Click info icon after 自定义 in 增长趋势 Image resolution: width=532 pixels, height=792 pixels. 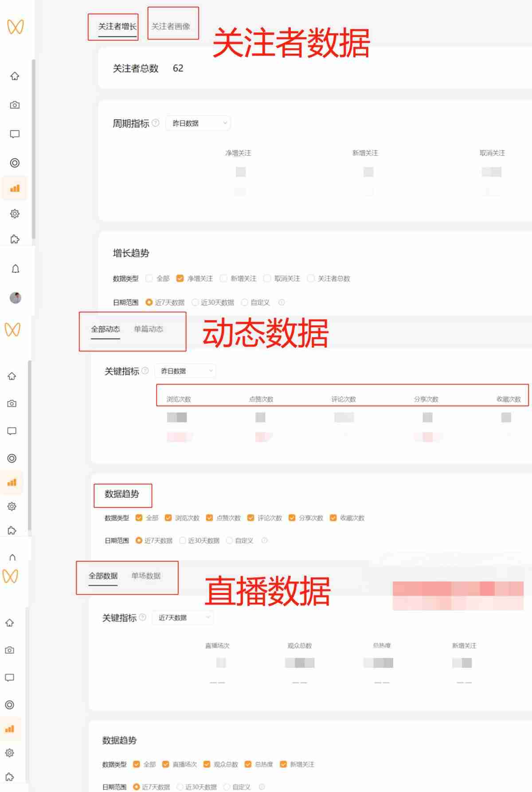282,302
